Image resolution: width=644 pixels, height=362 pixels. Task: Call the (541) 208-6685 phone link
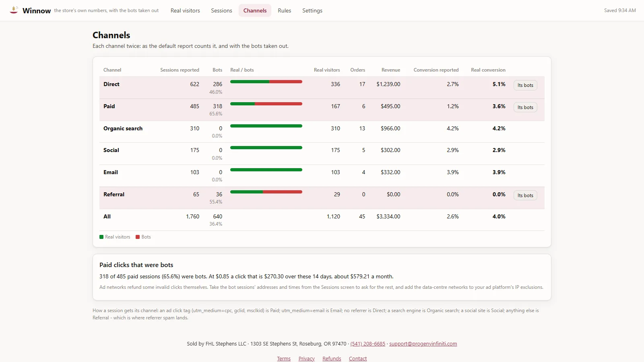coord(367,344)
